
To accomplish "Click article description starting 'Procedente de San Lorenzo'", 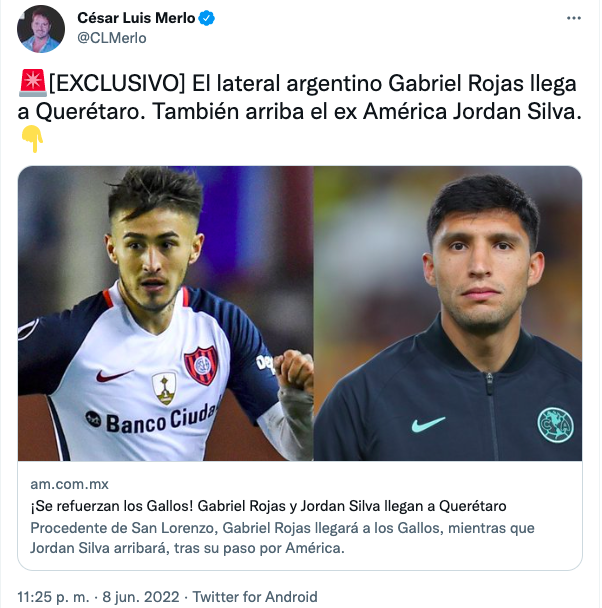I will click(282, 538).
